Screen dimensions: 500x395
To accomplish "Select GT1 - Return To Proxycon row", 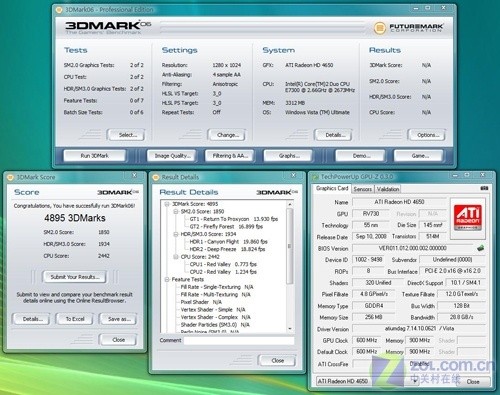I will tap(233, 219).
